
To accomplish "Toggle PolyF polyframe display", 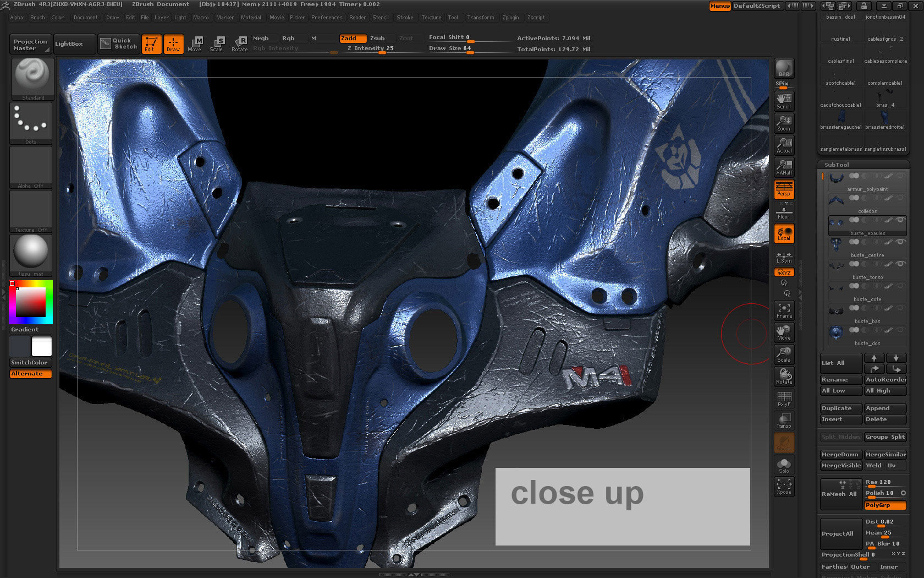I will [x=784, y=399].
